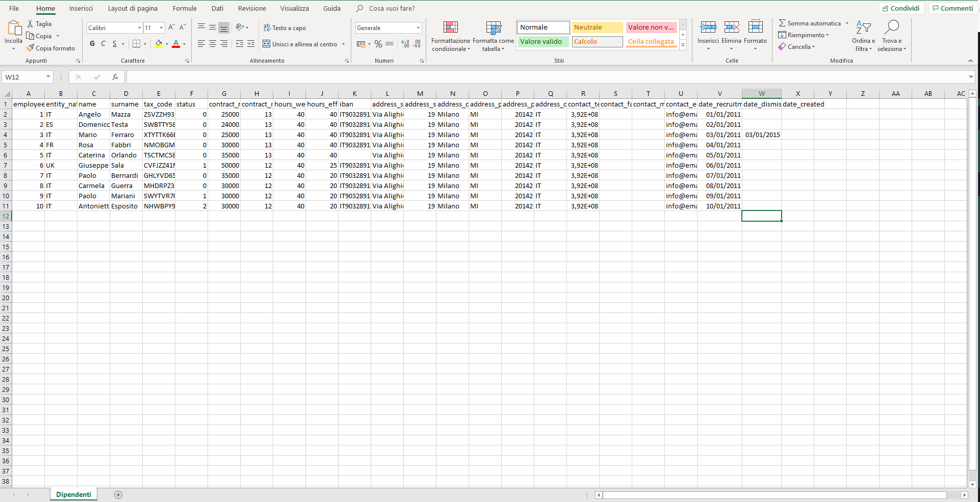Add a new sheet with plus icon
Image resolution: width=980 pixels, height=502 pixels.
point(118,495)
